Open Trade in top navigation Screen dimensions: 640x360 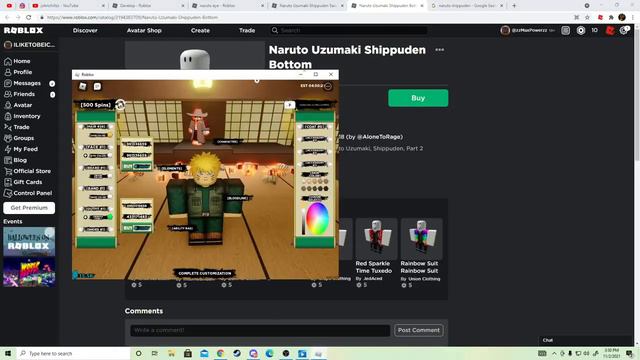[x=247, y=31]
